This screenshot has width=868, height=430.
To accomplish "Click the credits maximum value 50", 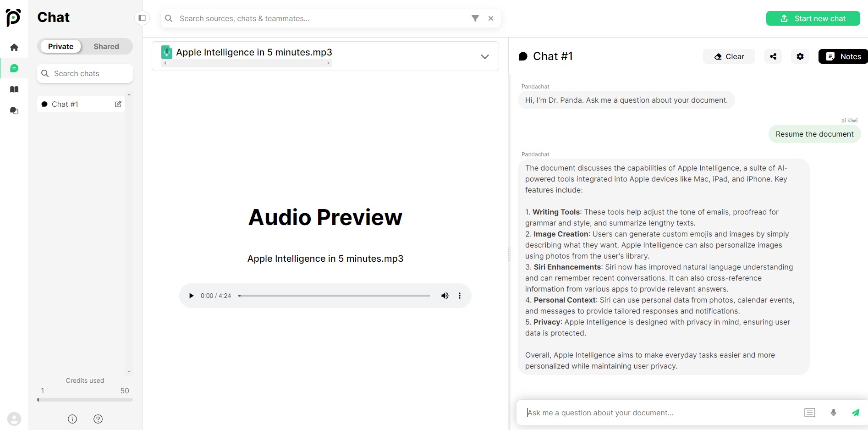I will [x=125, y=391].
